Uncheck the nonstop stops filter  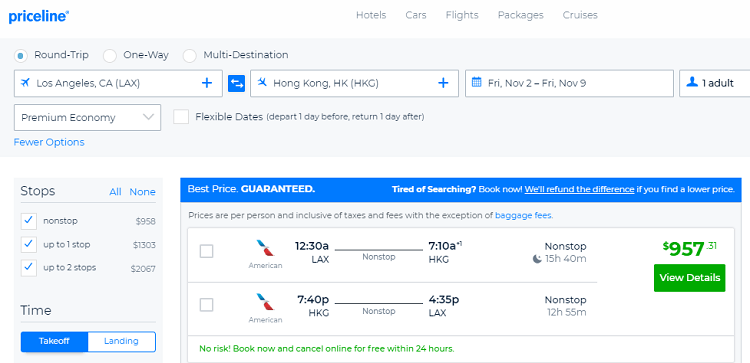(x=29, y=221)
